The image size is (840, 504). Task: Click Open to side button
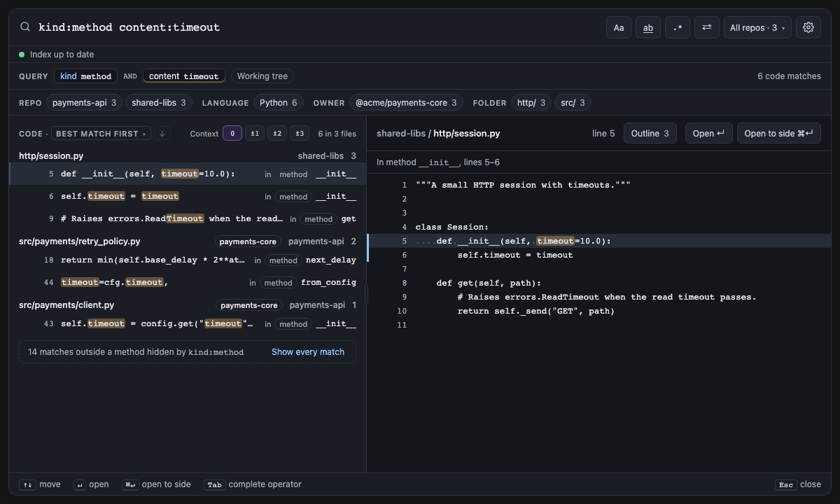(778, 134)
